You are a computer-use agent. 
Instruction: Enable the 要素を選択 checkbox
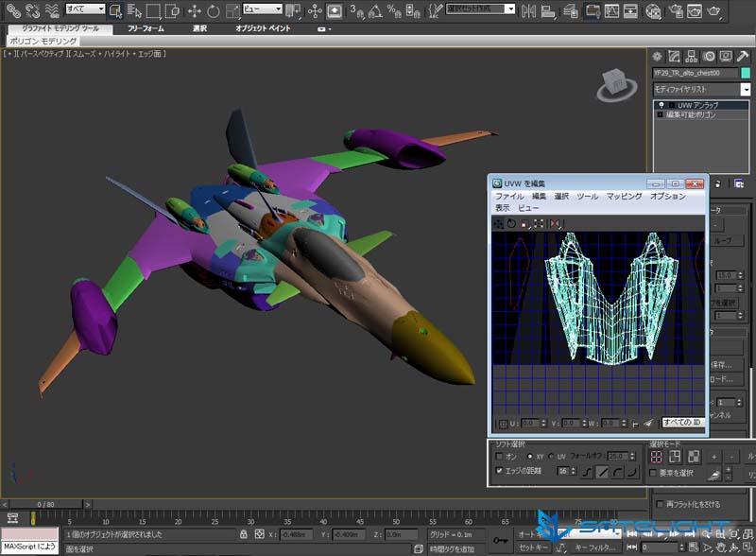pos(653,473)
